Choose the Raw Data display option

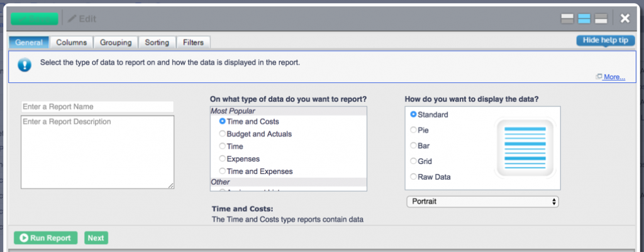[414, 177]
